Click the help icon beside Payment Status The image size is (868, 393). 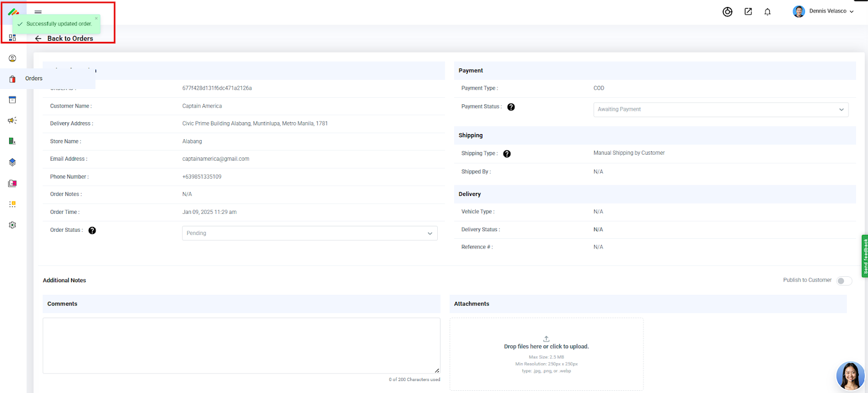(511, 107)
